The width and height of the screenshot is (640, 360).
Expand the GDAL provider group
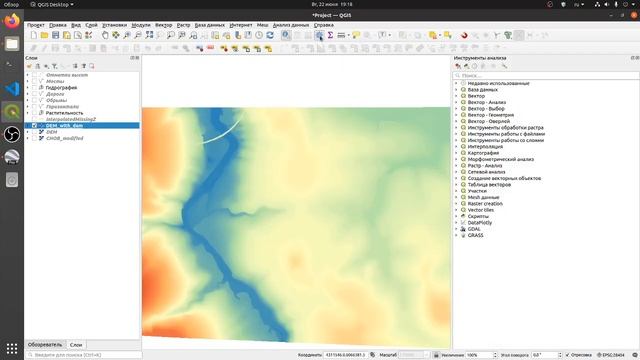tap(456, 229)
